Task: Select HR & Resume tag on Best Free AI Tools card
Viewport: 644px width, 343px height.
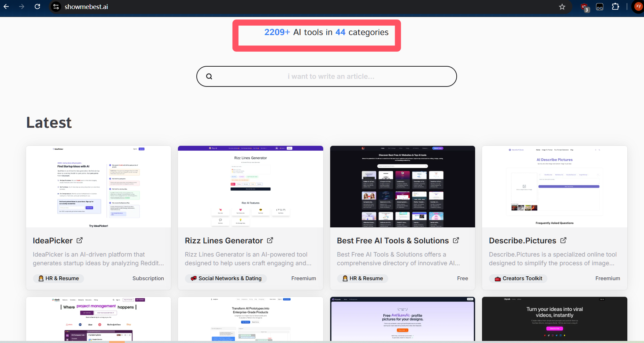Action: coord(363,278)
